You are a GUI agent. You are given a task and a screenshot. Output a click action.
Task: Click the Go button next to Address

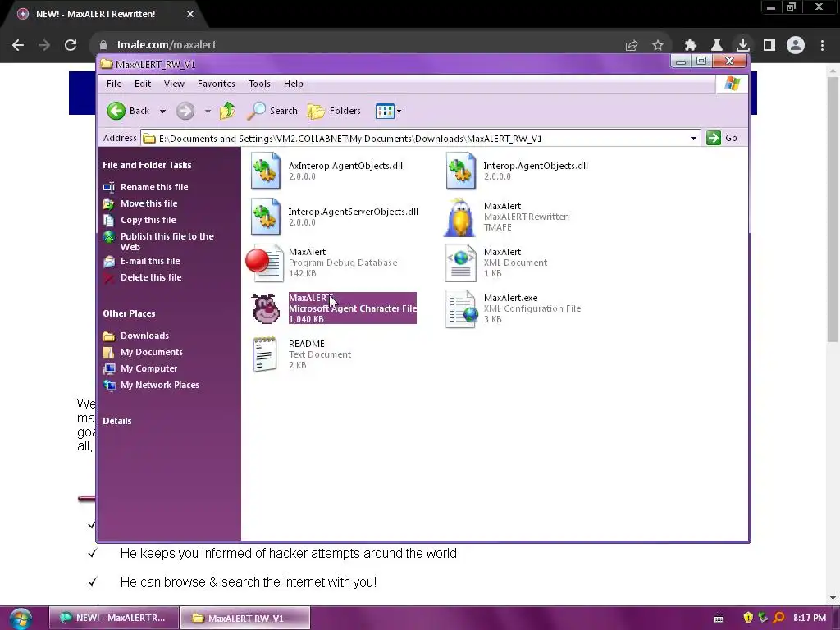(x=722, y=138)
